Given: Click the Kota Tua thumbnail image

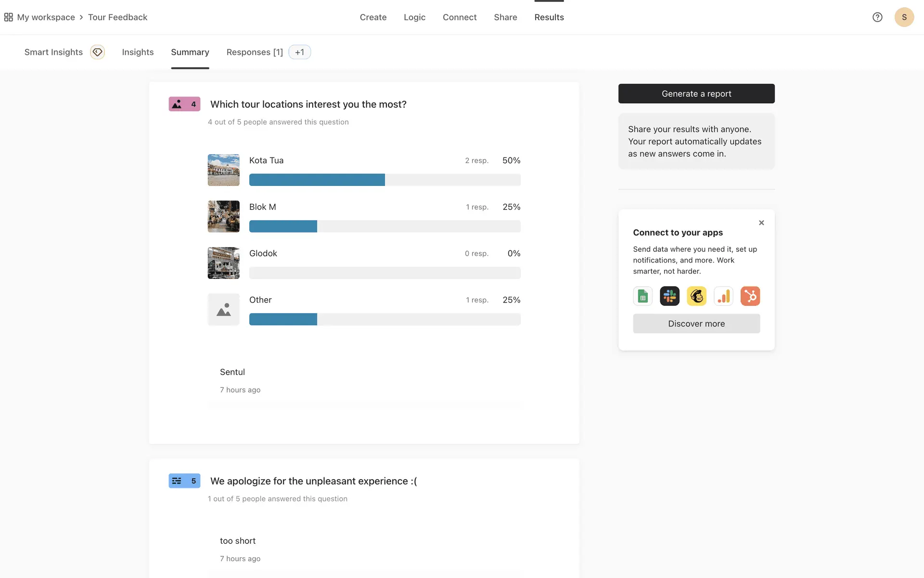Looking at the screenshot, I should point(223,170).
